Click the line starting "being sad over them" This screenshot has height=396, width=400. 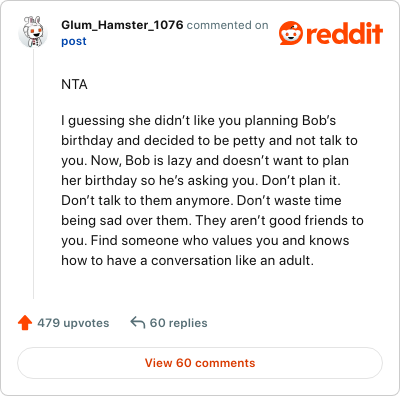[x=212, y=221]
